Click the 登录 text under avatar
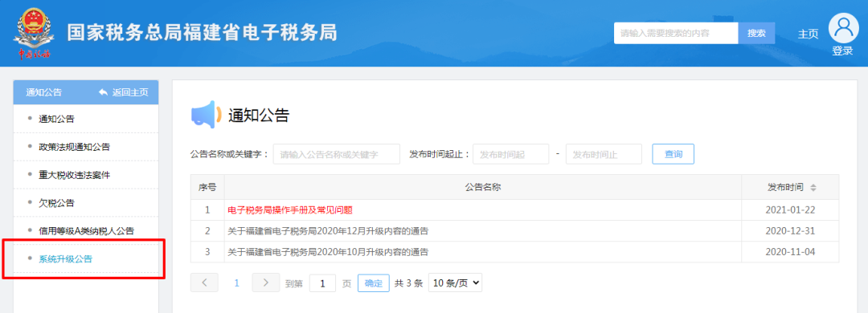868x313 pixels. click(842, 51)
